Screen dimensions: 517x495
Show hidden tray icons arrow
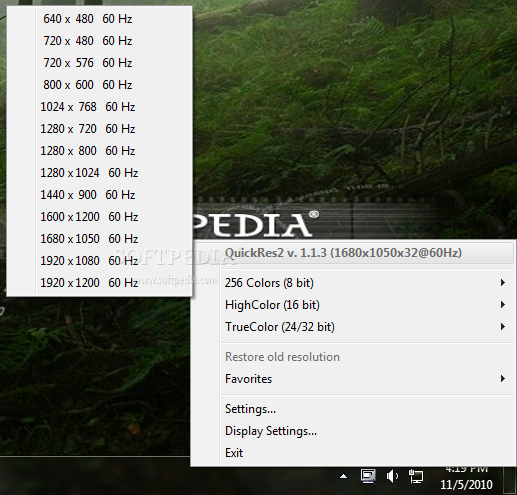point(343,477)
